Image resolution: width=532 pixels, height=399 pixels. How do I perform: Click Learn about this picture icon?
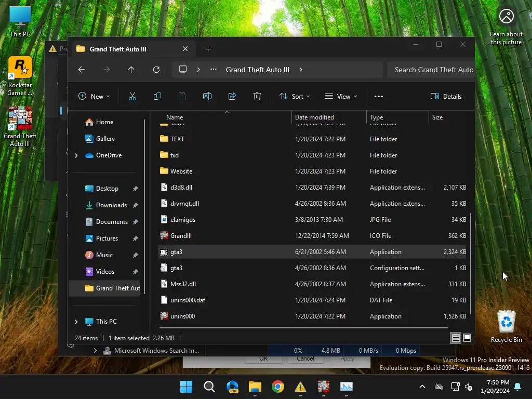[x=506, y=26]
